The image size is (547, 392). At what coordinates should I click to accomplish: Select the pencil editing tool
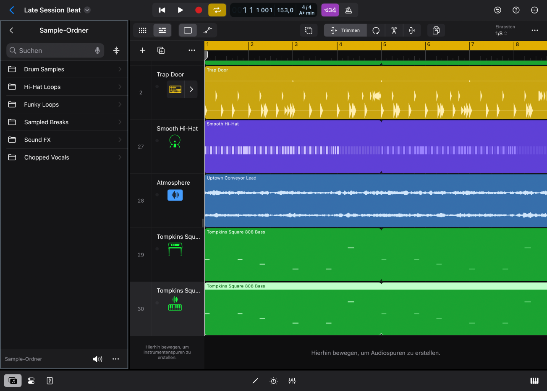255,381
